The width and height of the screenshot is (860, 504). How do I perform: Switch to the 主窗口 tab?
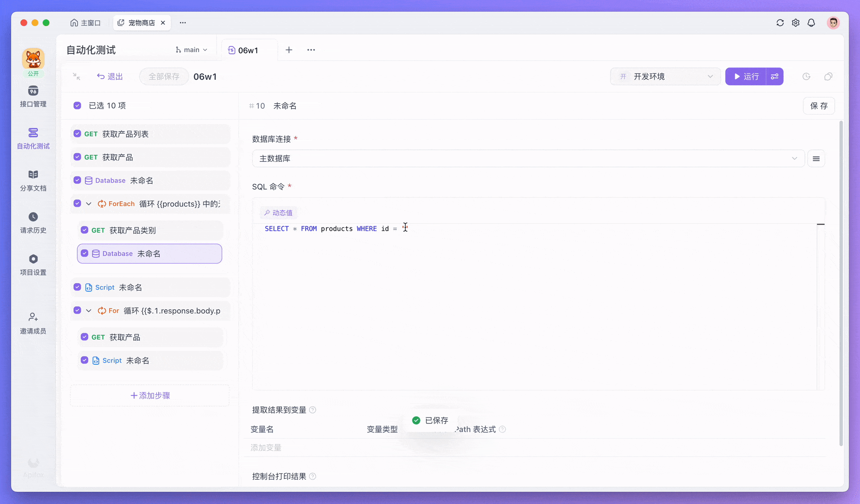86,23
